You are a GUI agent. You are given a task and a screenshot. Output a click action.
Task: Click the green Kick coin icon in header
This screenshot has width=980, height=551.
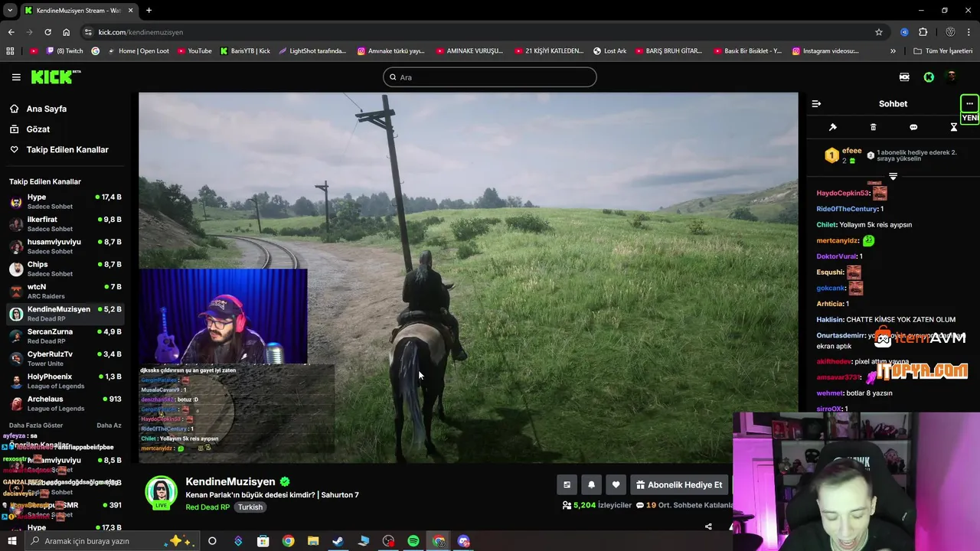[929, 77]
